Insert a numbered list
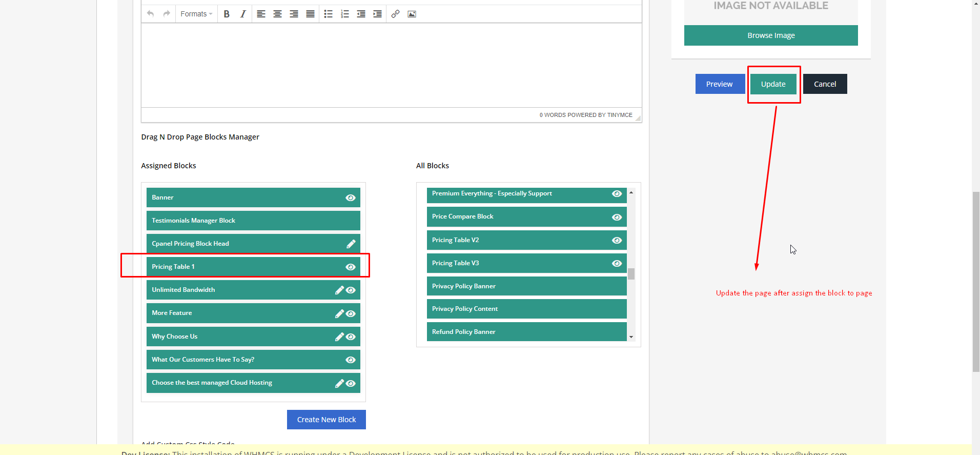The image size is (980, 455). (345, 14)
